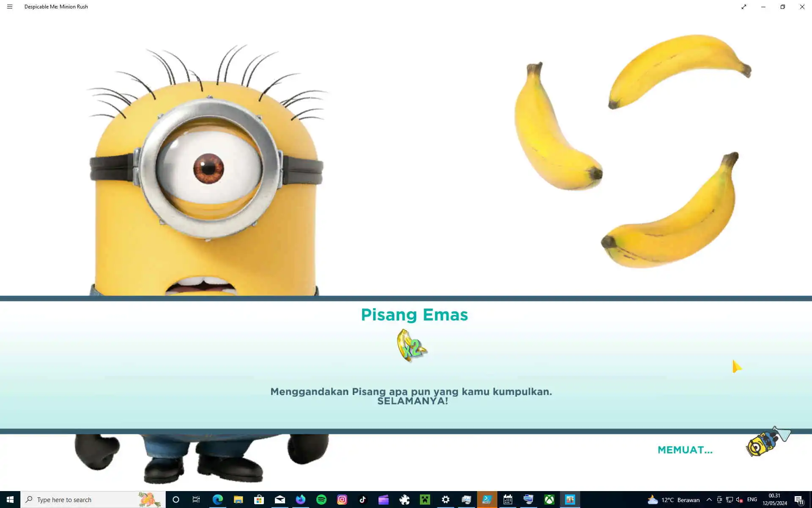Open the Task View button
The image size is (812, 508).
196,500
